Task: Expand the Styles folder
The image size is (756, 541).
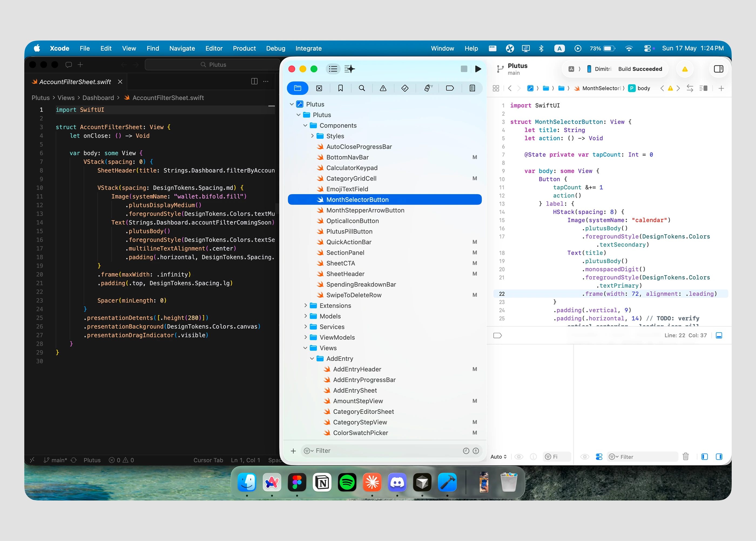Action: pyautogui.click(x=312, y=136)
